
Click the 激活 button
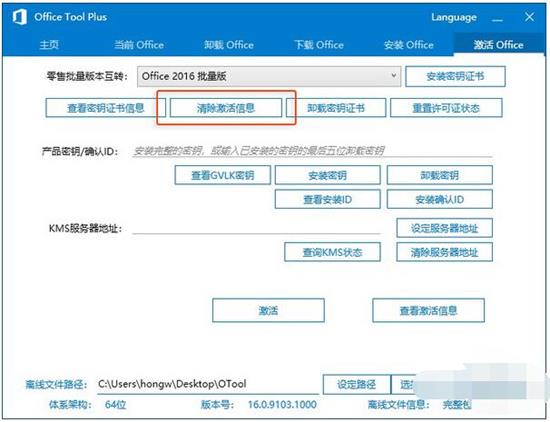point(268,310)
